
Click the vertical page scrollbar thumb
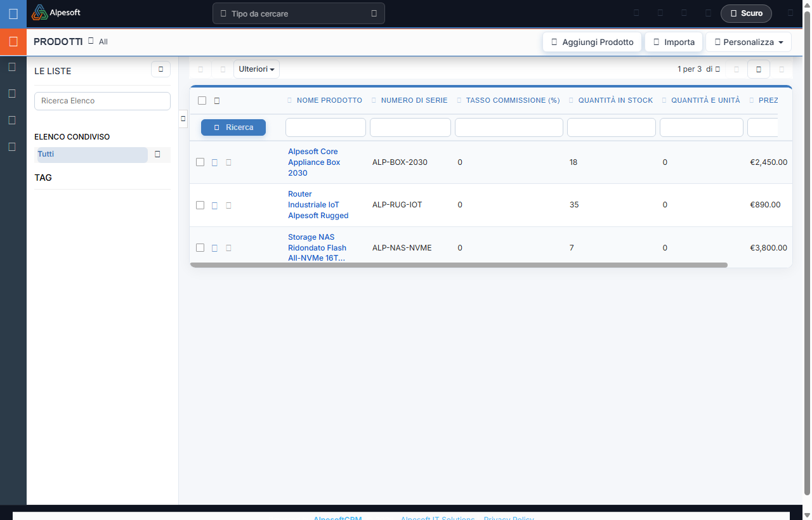pyautogui.click(x=807, y=254)
